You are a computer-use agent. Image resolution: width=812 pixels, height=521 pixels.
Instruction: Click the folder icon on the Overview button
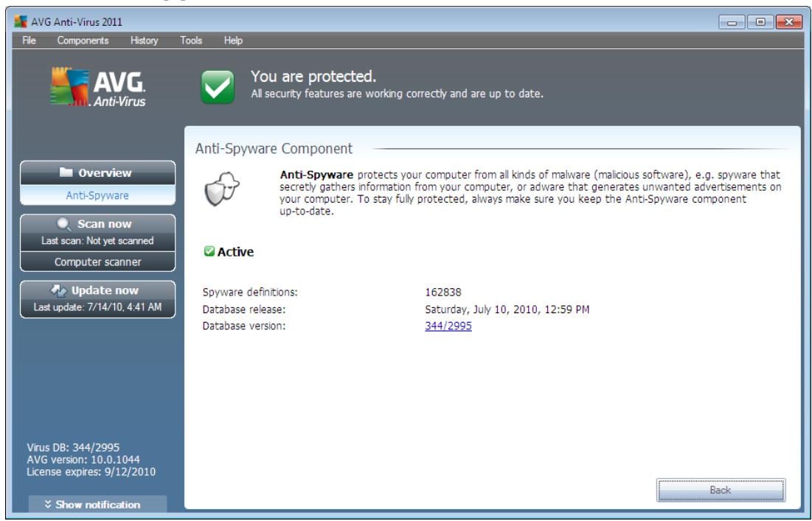(x=66, y=172)
